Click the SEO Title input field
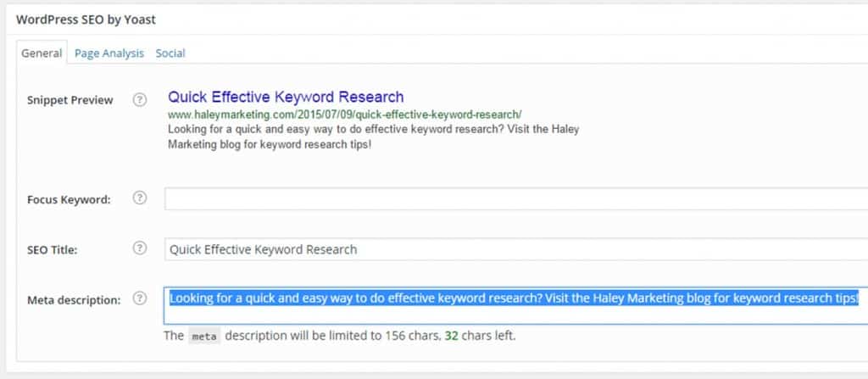Screen dimensions: 868x379 click(516, 248)
